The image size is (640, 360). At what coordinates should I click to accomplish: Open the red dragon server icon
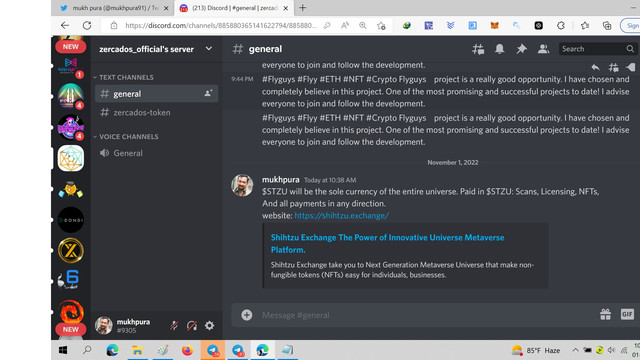coord(71,311)
